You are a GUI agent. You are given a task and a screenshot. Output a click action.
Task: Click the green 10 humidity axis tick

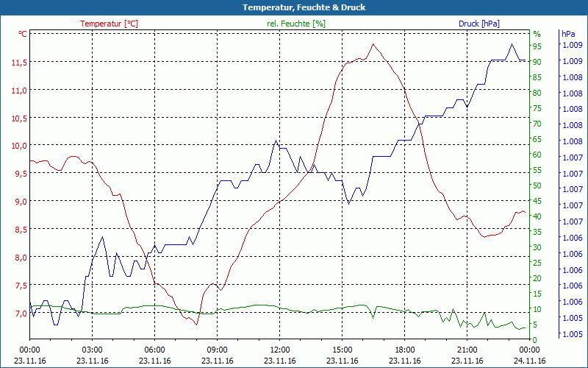537,309
